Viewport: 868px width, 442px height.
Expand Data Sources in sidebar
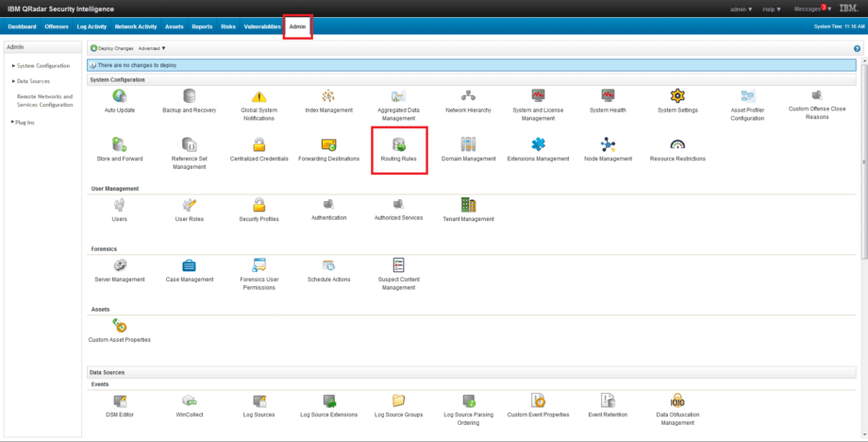pyautogui.click(x=33, y=81)
